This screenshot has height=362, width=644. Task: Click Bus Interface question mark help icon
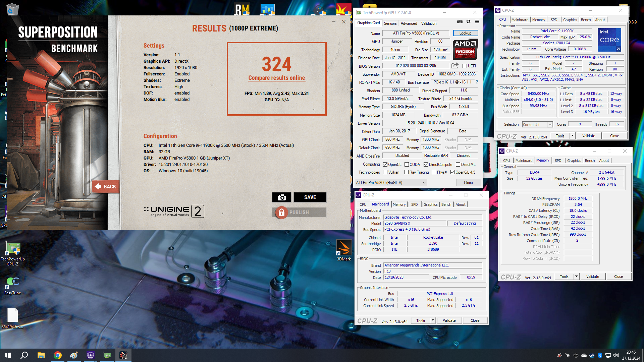(477, 82)
